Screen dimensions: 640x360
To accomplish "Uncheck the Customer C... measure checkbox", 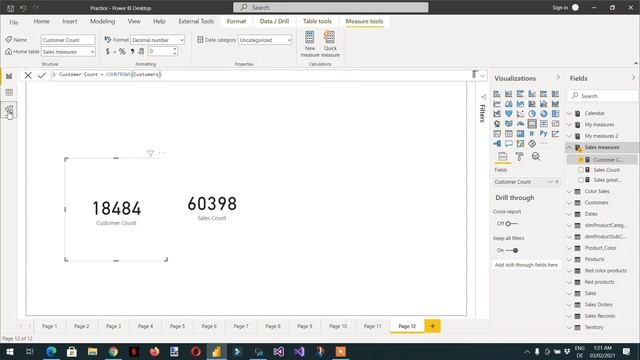I will (581, 160).
